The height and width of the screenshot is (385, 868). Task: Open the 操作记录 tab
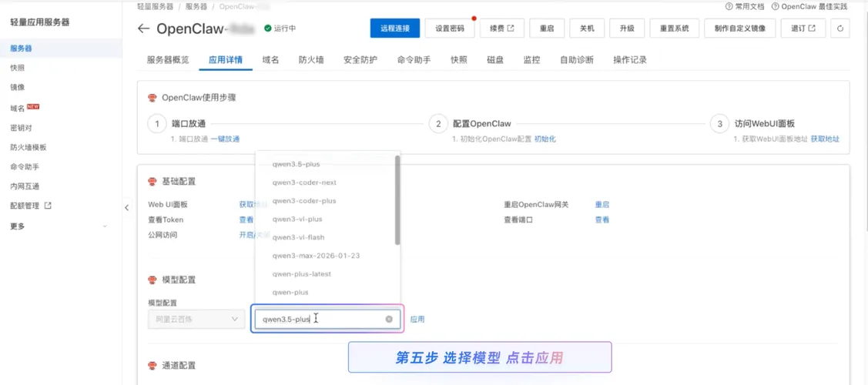point(630,60)
